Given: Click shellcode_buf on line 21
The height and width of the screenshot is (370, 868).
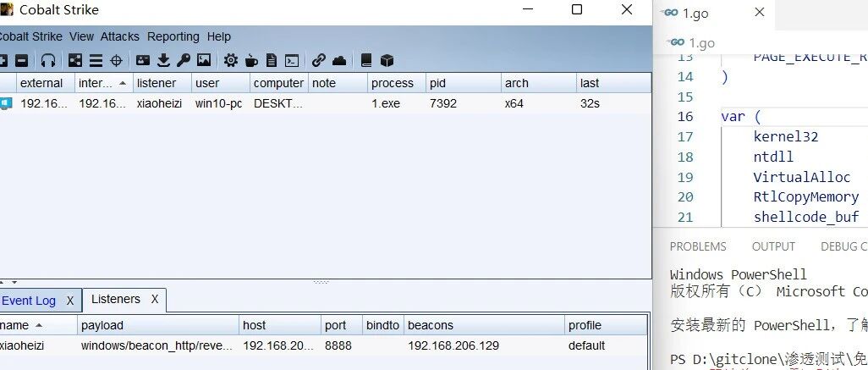Looking at the screenshot, I should [x=806, y=217].
